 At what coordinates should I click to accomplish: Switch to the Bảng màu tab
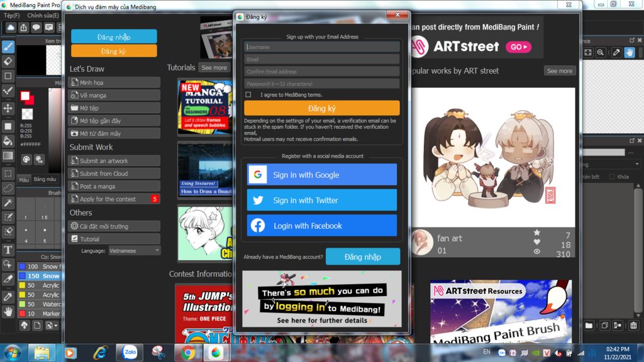45,179
